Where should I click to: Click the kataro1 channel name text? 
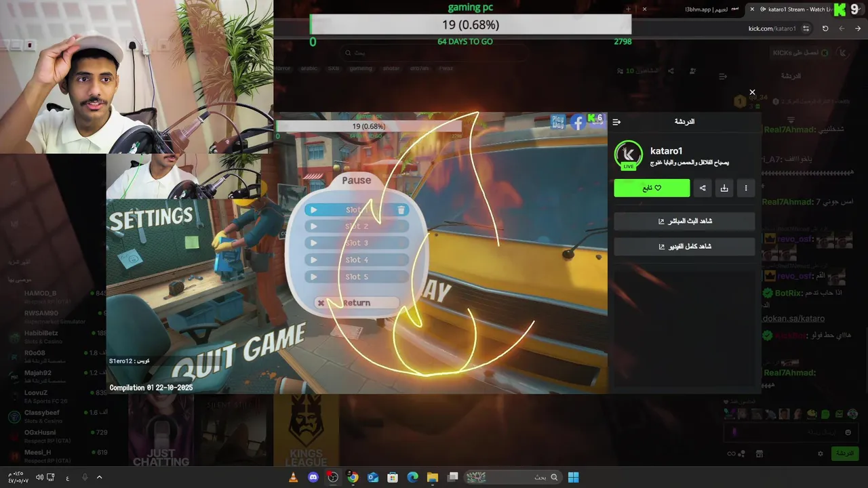click(666, 150)
